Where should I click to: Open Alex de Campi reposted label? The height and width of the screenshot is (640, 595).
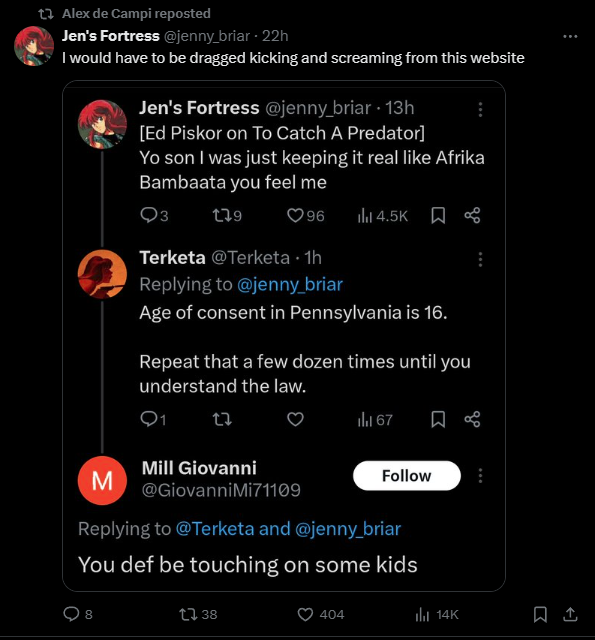click(136, 13)
